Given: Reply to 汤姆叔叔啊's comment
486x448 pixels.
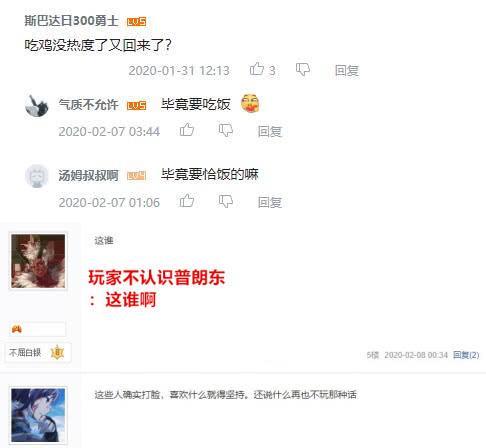Looking at the screenshot, I should [270, 202].
